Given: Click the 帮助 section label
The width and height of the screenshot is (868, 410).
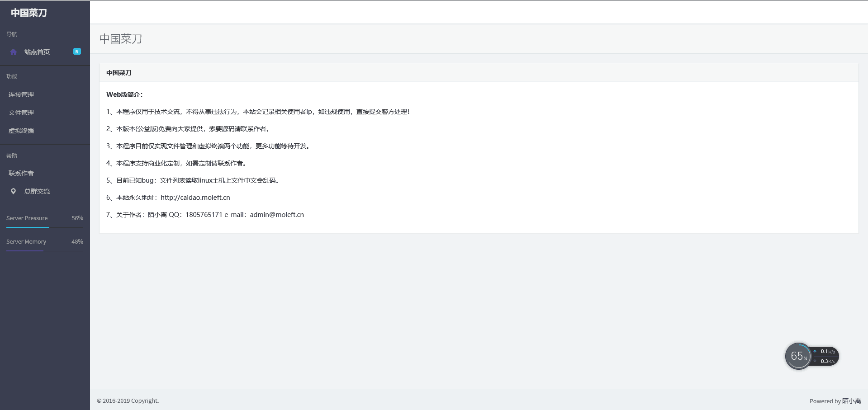Looking at the screenshot, I should tap(12, 156).
